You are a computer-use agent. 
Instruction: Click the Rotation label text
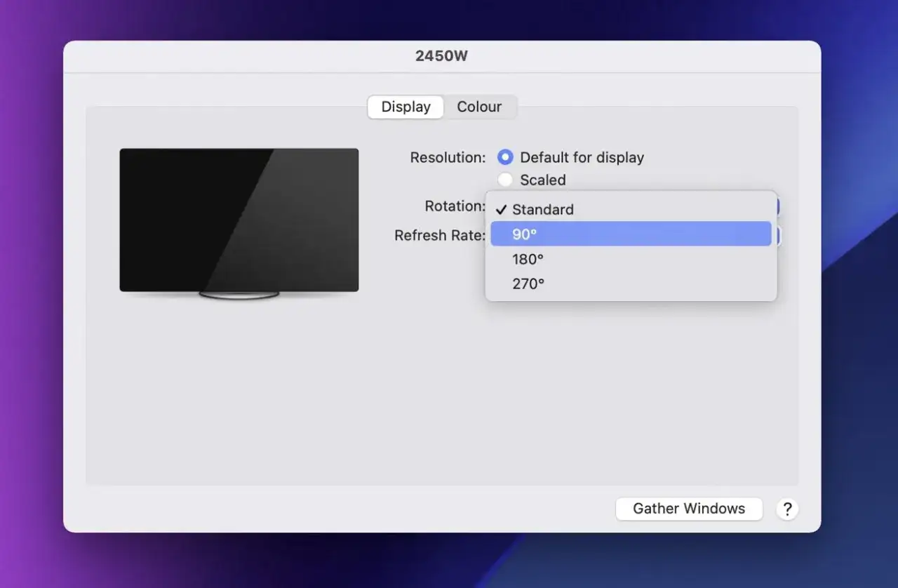(455, 206)
